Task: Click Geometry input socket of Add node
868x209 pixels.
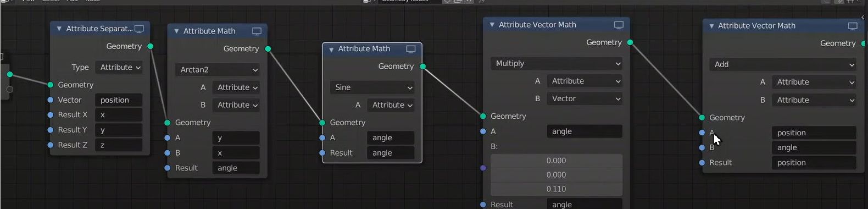Action: click(702, 117)
